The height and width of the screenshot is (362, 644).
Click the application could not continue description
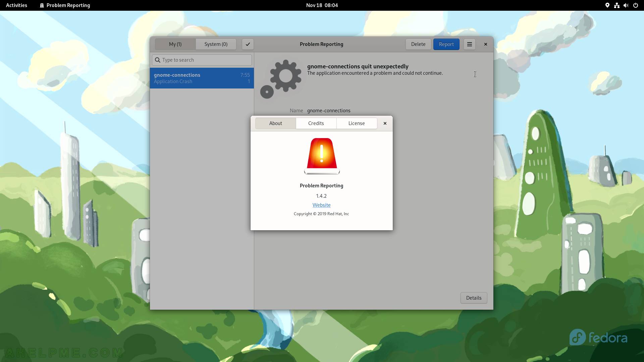coord(375,73)
